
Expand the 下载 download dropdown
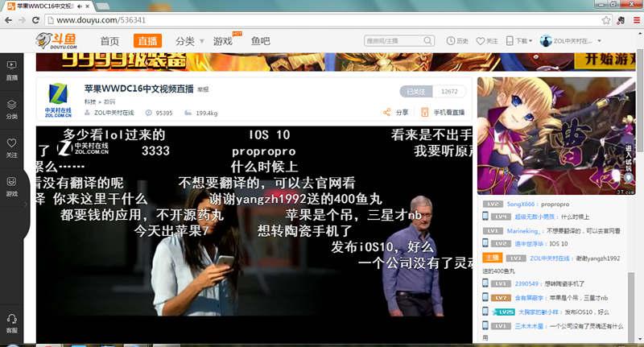point(518,40)
